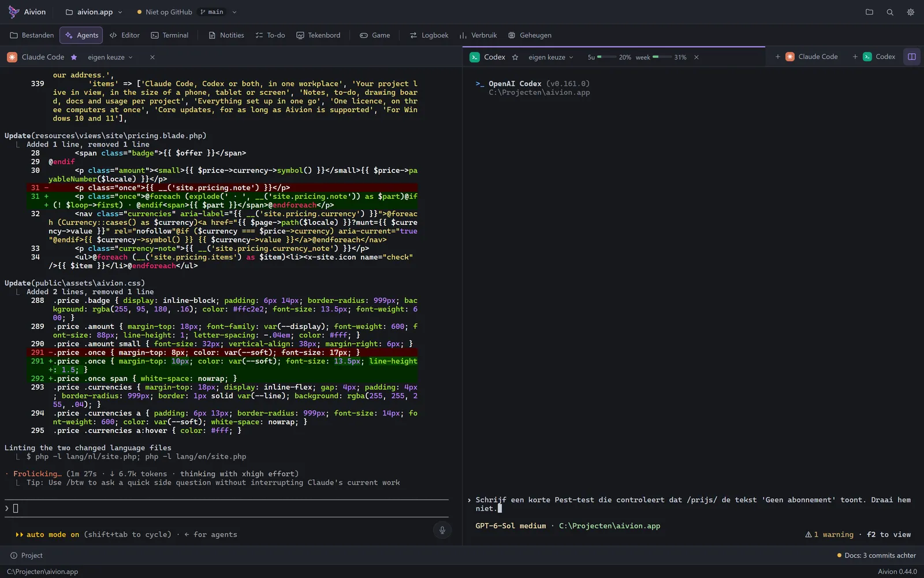The height and width of the screenshot is (578, 924).
Task: Click 'Docs: 3 commits achter' status
Action: pos(877,555)
